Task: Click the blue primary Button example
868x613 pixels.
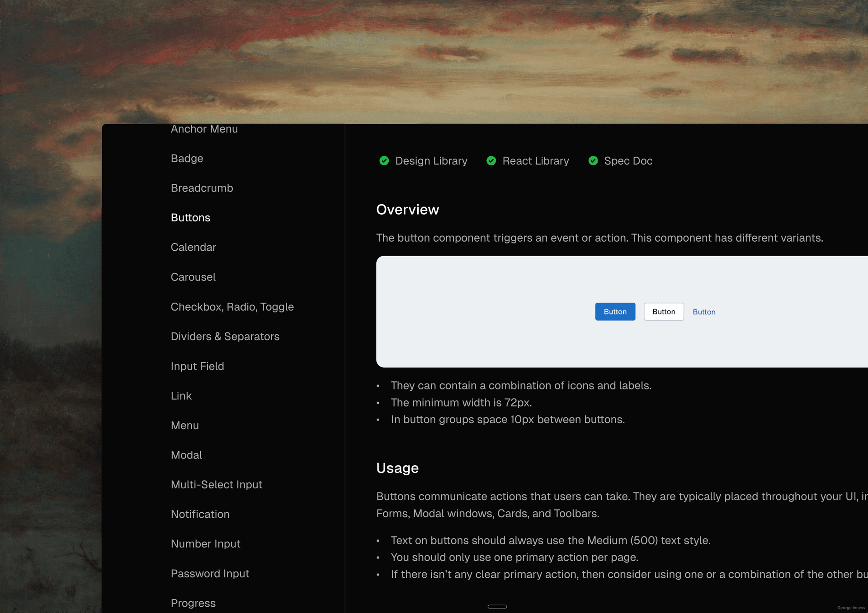Action: [615, 312]
